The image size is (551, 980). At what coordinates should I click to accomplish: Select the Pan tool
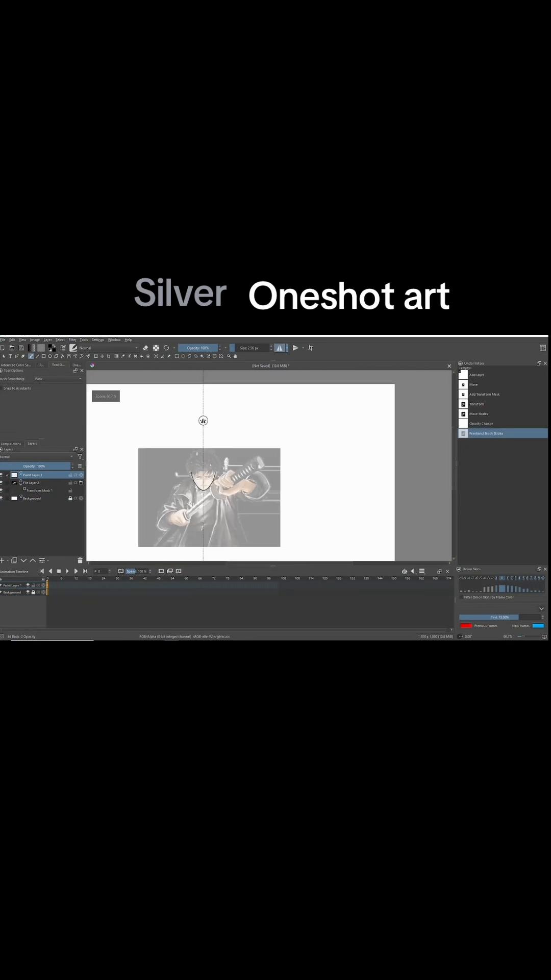click(x=235, y=356)
